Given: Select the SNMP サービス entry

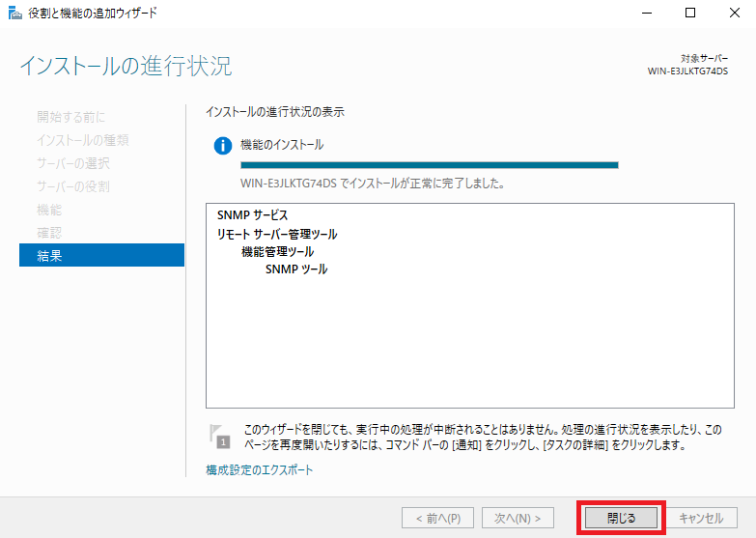Looking at the screenshot, I should [252, 215].
